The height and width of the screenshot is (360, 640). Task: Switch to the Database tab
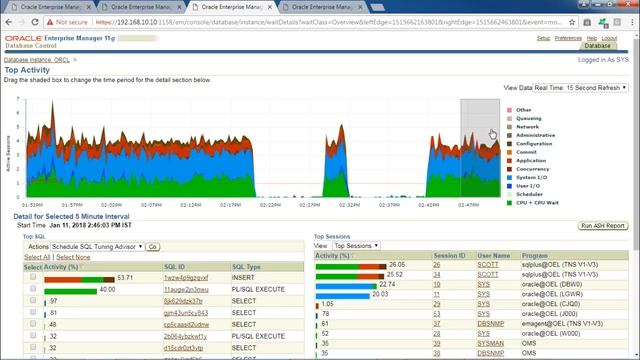[597, 46]
